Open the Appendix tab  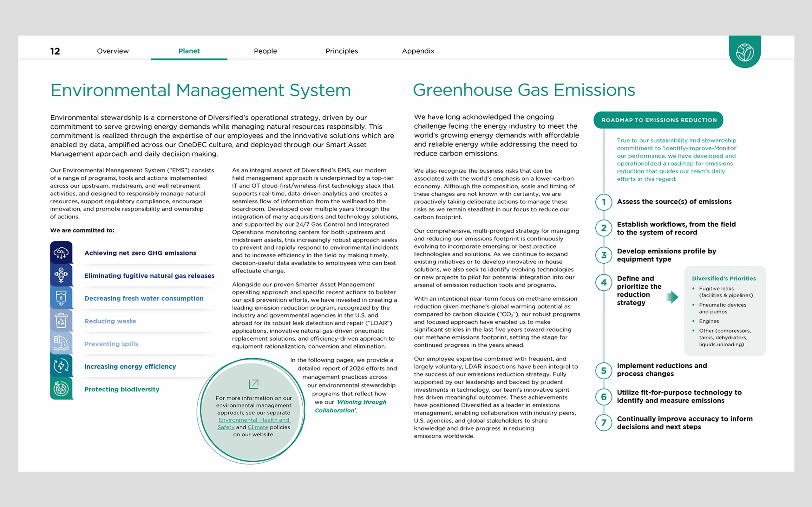point(418,51)
